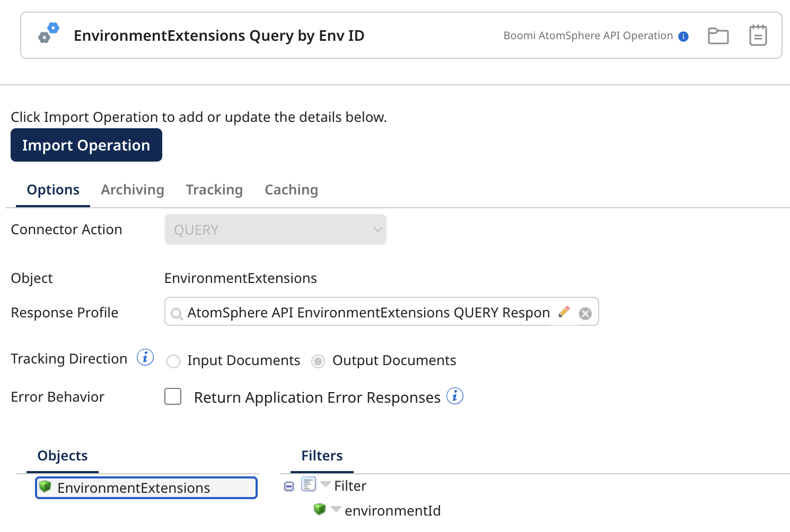Switch to the Caching tab
This screenshot has height=532, width=790.
tap(291, 189)
